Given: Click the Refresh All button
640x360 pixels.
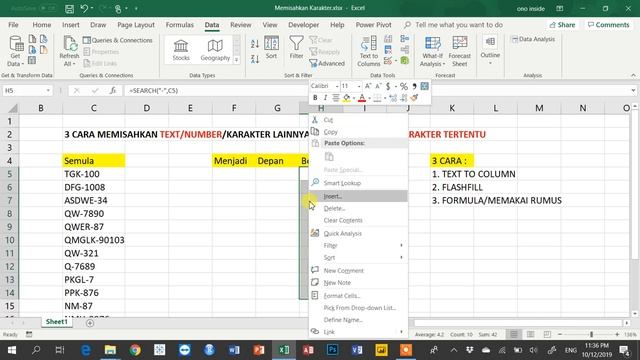Looking at the screenshot, I should pyautogui.click(x=69, y=51).
